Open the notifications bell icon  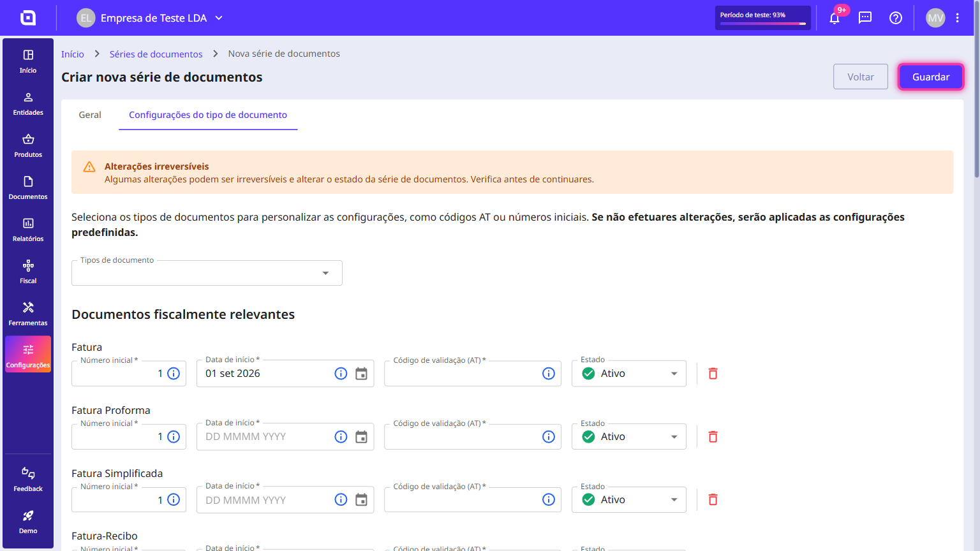point(835,18)
